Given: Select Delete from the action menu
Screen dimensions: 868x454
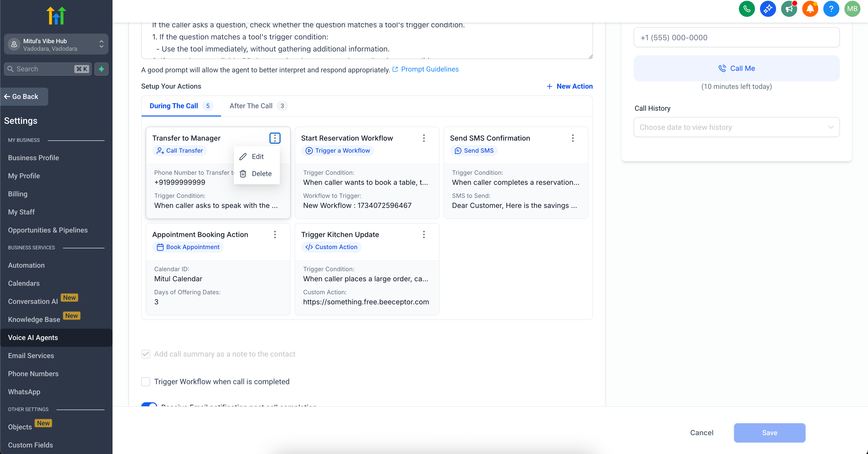Looking at the screenshot, I should coord(261,174).
